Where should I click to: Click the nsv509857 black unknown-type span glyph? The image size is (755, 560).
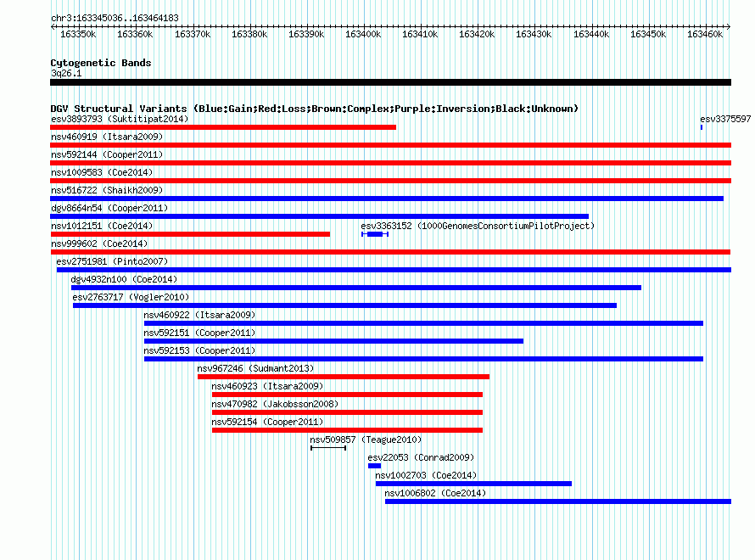tap(328, 448)
